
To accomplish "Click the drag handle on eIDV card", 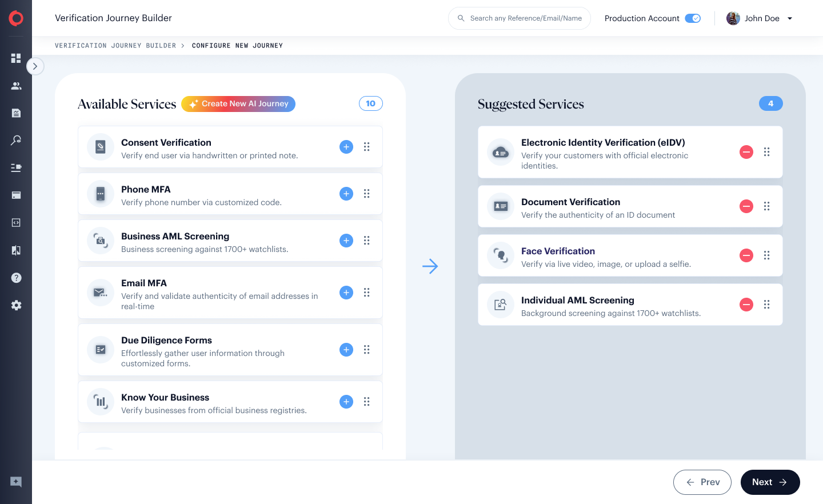I will (x=767, y=152).
